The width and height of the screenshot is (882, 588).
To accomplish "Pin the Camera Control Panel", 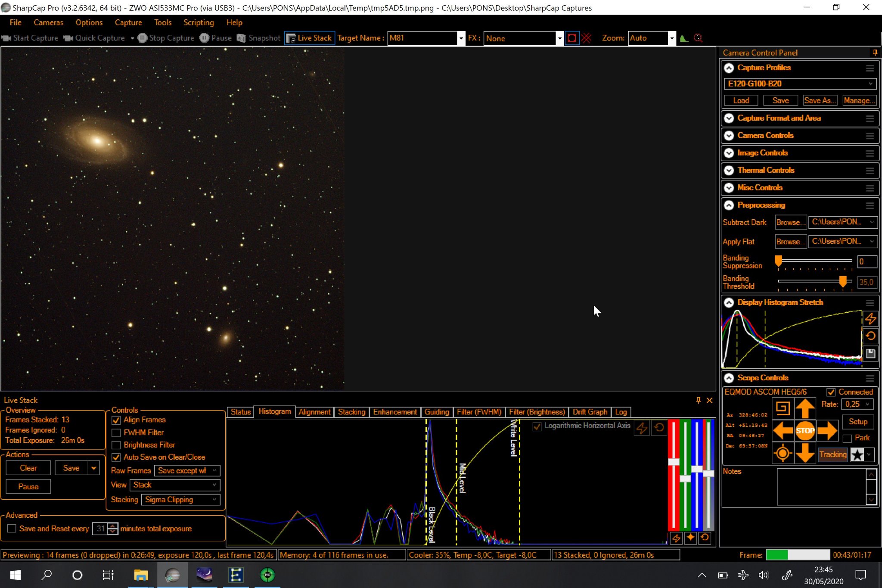I will coord(875,53).
